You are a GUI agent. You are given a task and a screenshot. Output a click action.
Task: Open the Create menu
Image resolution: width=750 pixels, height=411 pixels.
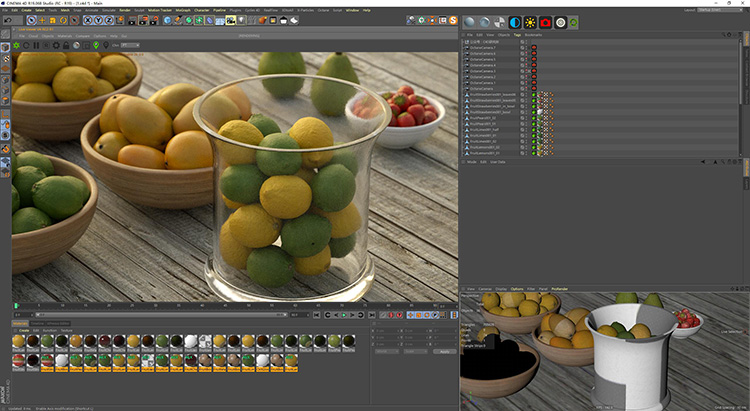tap(26, 10)
